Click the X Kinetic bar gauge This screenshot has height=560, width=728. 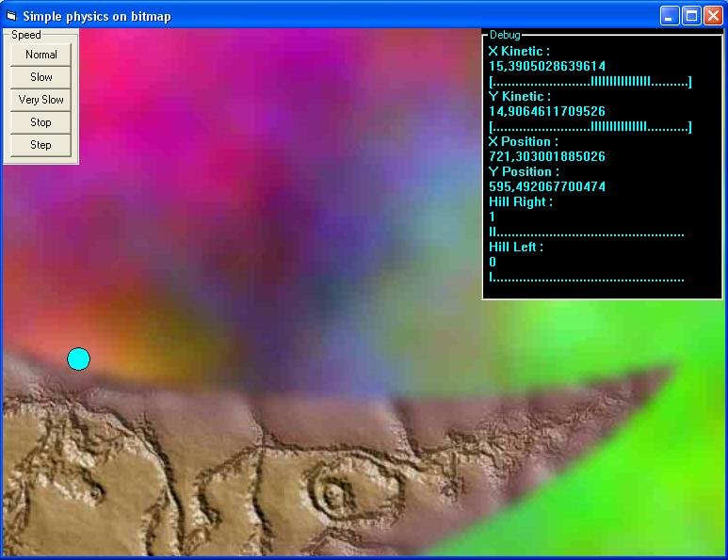(x=590, y=82)
